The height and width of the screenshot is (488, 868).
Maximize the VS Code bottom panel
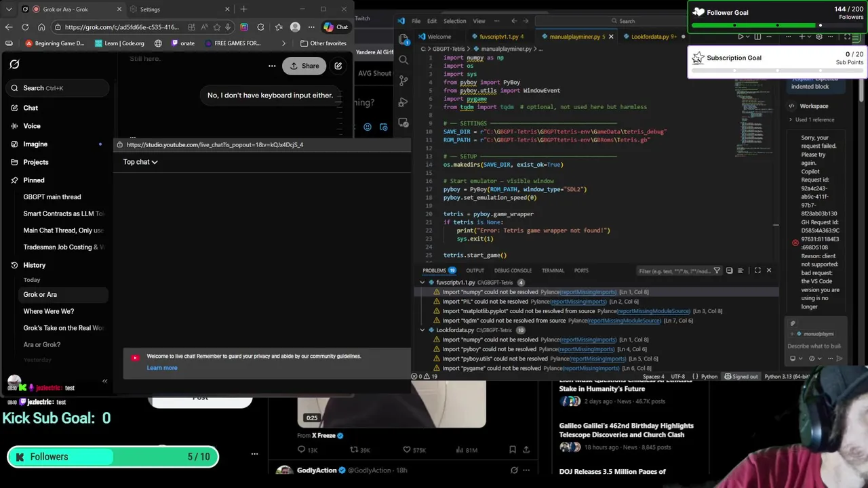pos(757,270)
